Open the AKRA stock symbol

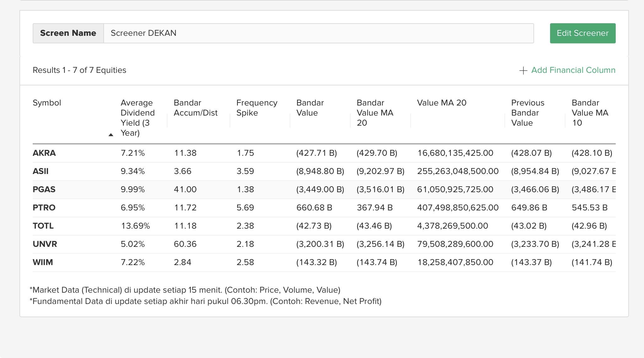[44, 153]
